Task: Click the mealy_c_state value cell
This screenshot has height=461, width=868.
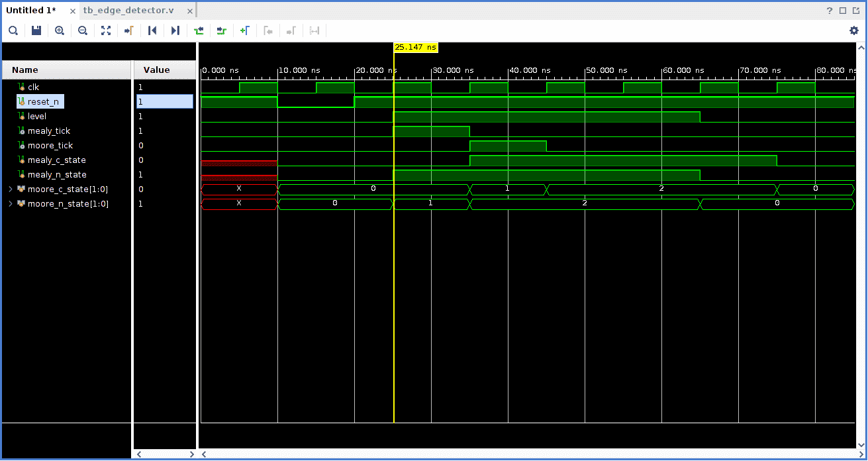Action: 165,160
